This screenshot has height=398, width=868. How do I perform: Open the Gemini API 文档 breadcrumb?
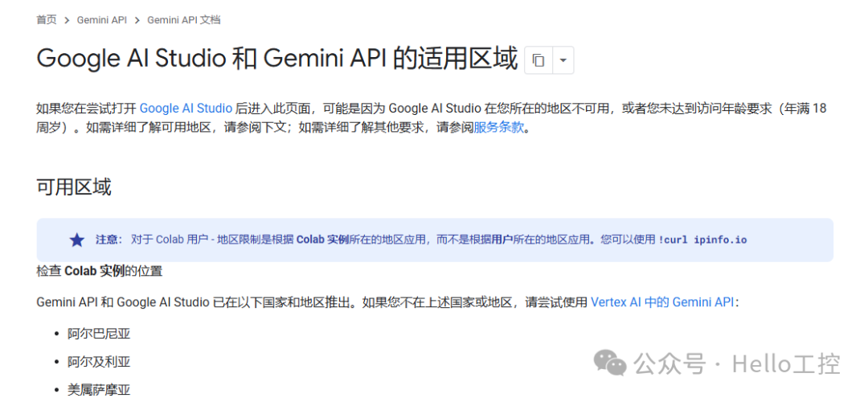184,20
